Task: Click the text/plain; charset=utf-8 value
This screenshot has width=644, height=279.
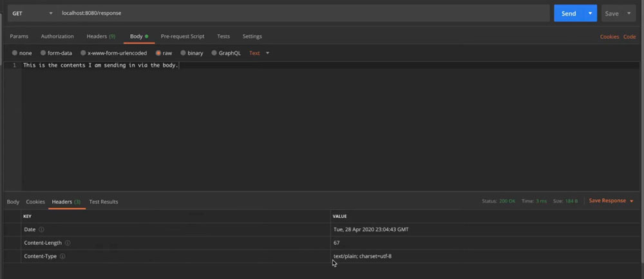Action: tap(363, 256)
